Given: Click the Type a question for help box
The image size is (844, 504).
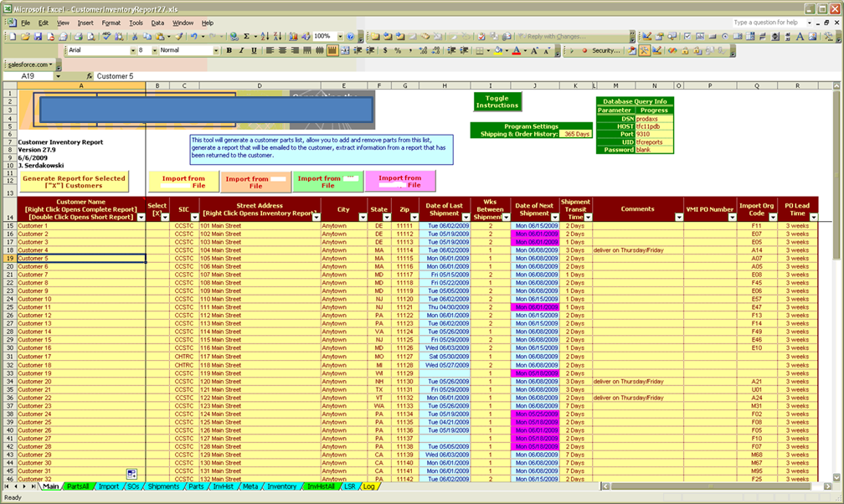Looking at the screenshot, I should [x=769, y=23].
